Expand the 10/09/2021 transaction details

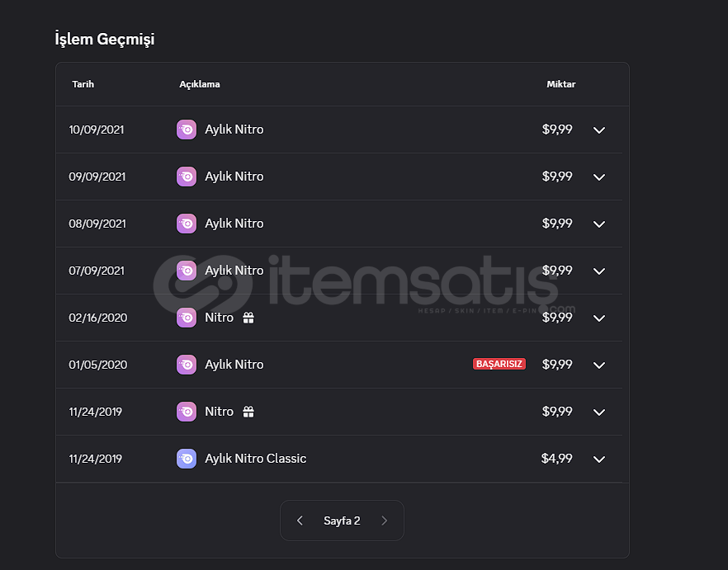599,130
